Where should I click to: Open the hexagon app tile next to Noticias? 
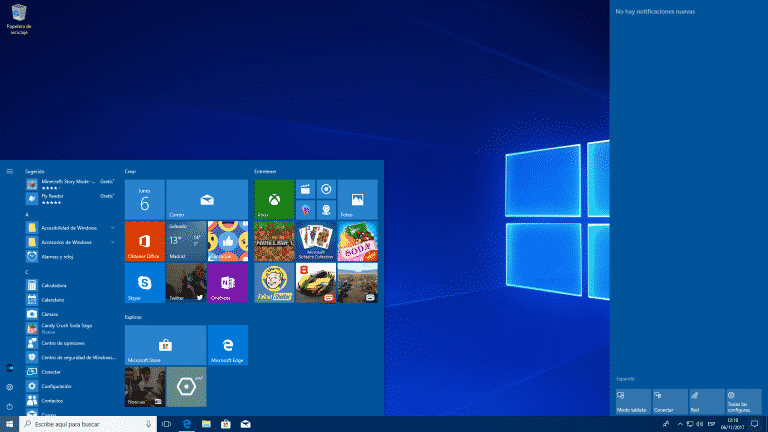tap(186, 387)
